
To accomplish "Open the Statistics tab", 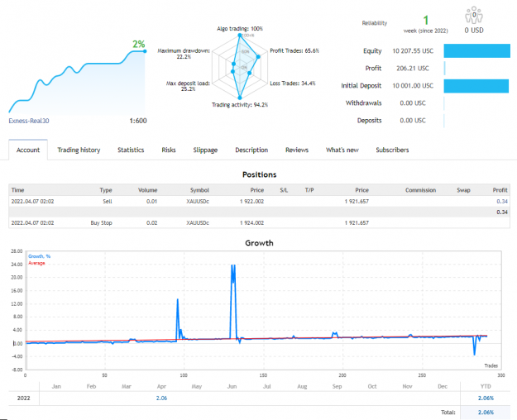I will pyautogui.click(x=131, y=150).
